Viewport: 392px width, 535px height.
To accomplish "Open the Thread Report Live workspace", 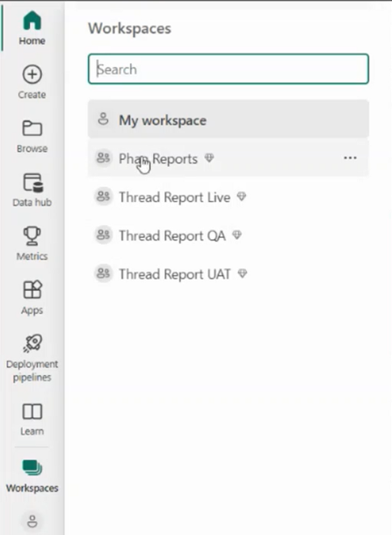I will 229,197.
